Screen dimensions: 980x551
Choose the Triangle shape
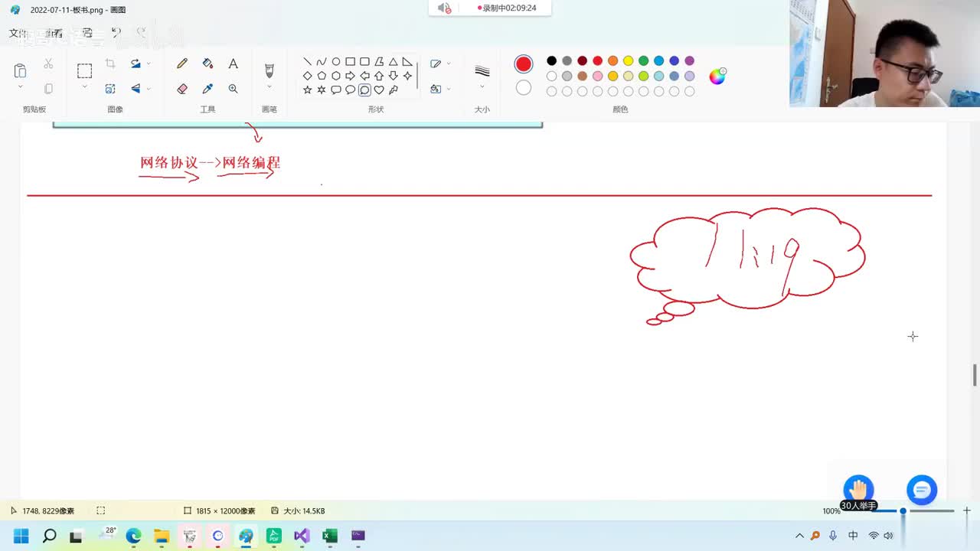pyautogui.click(x=393, y=61)
